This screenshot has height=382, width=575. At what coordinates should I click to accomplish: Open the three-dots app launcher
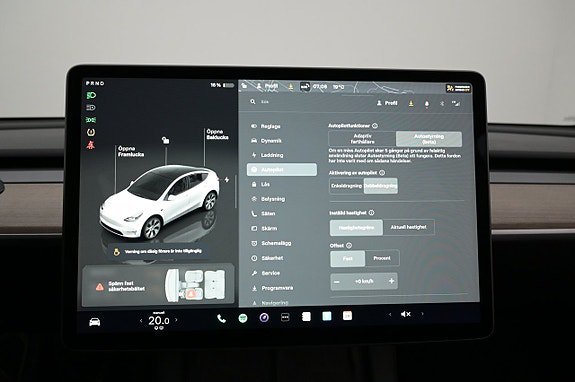click(285, 317)
